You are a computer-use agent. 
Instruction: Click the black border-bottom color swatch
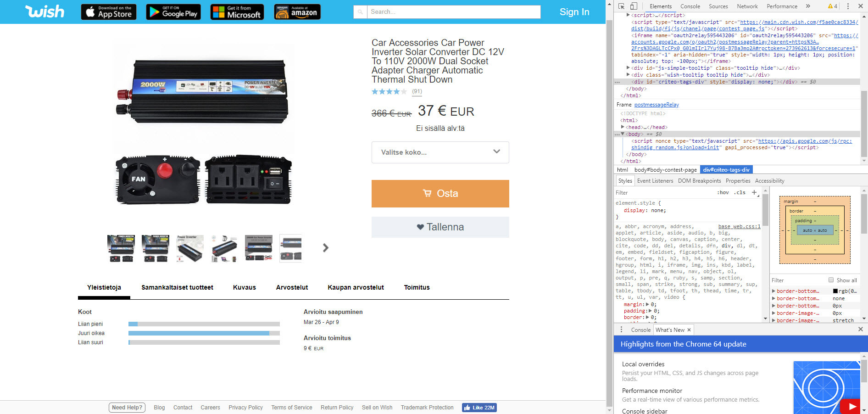[x=835, y=291]
